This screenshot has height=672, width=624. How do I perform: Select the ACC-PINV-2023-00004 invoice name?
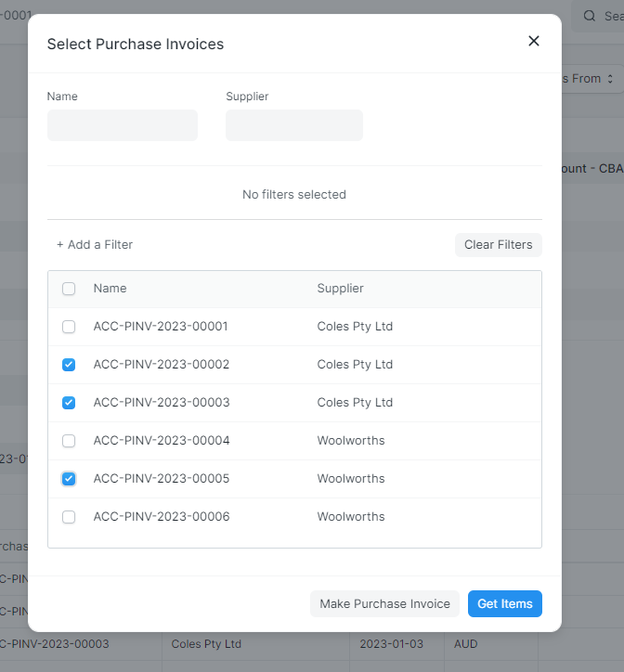pyautogui.click(x=162, y=441)
